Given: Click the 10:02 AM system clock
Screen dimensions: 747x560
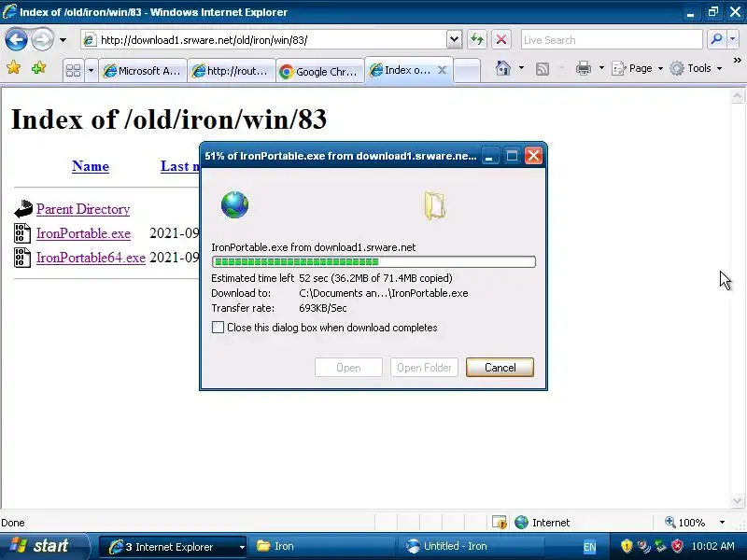Looking at the screenshot, I should (712, 546).
